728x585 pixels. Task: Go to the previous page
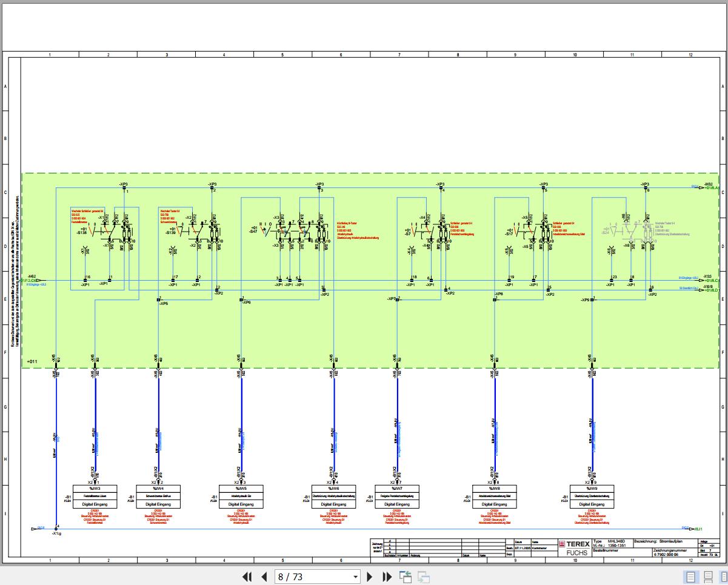264,577
